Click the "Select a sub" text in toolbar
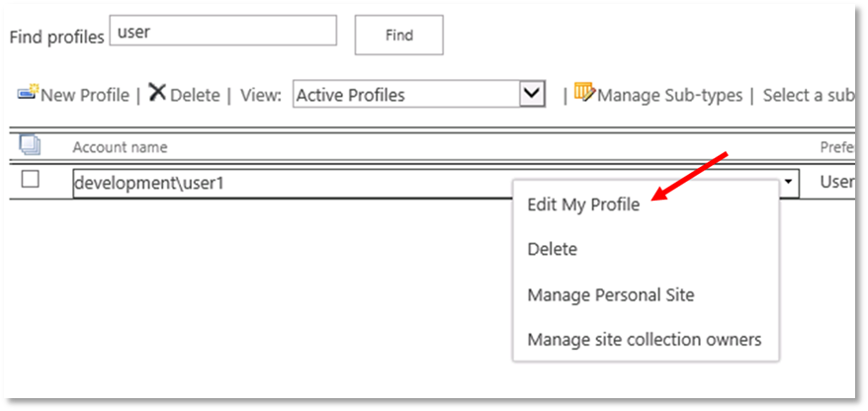Image resolution: width=868 pixels, height=411 pixels. (808, 95)
